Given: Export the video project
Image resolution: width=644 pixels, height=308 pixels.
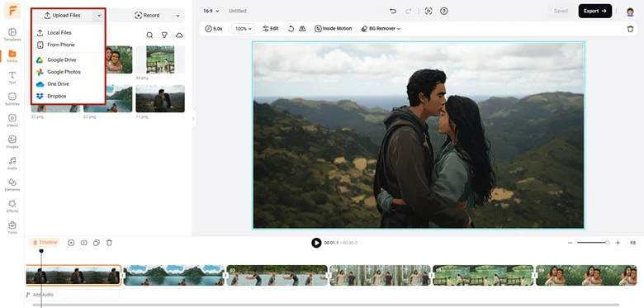Looking at the screenshot, I should point(595,11).
